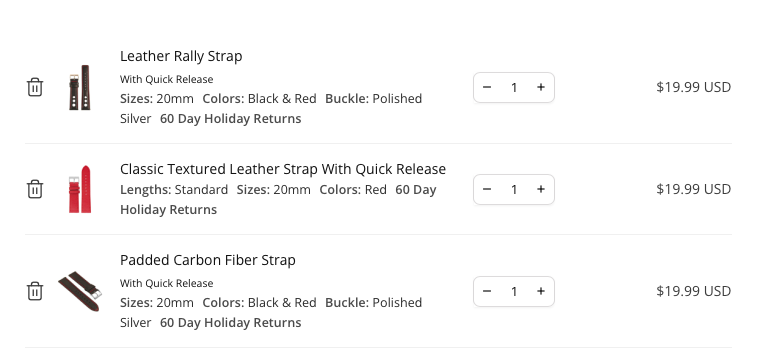
Task: Increase quantity of Leather Rally Strap
Action: coord(540,87)
